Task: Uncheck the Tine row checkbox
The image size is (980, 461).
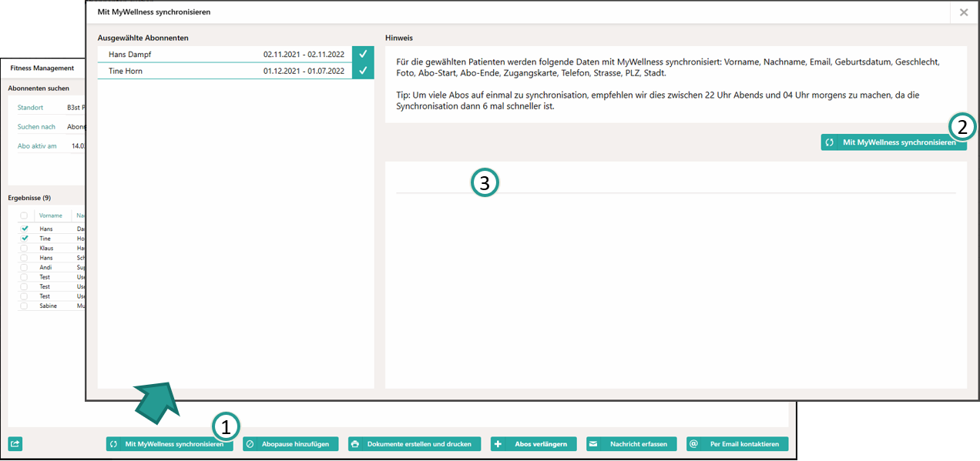Action: [x=25, y=239]
